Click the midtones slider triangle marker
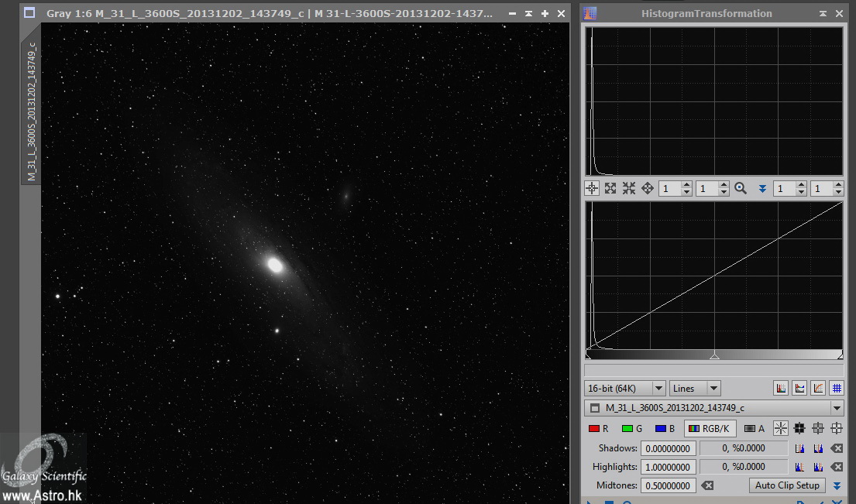 pos(714,355)
